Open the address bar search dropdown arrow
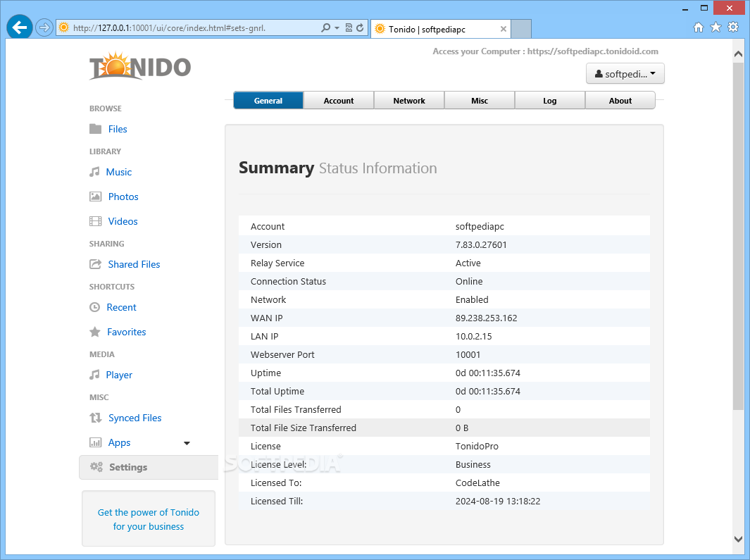Viewport: 750px width, 560px height. 337,27
